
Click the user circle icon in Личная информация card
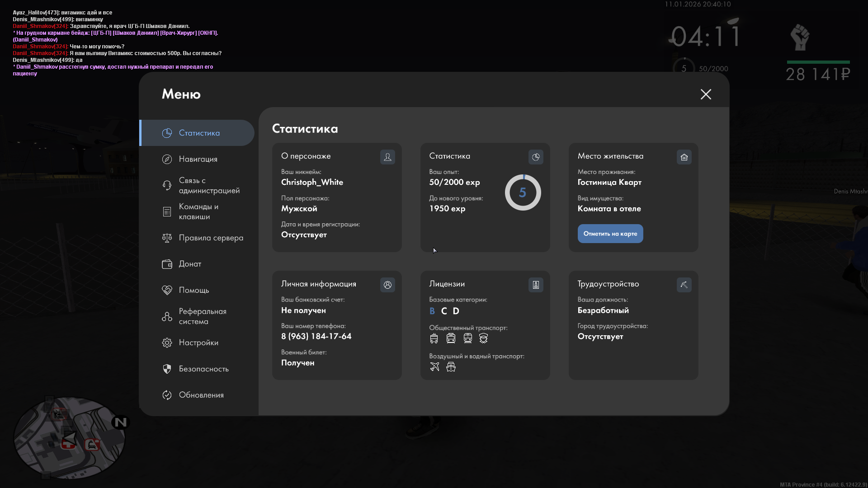[x=387, y=285]
